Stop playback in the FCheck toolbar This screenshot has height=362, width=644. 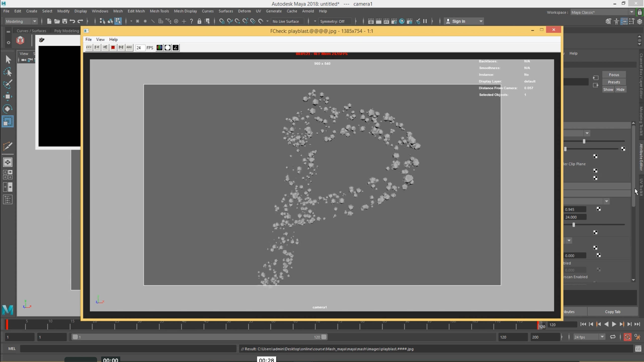pos(113,48)
